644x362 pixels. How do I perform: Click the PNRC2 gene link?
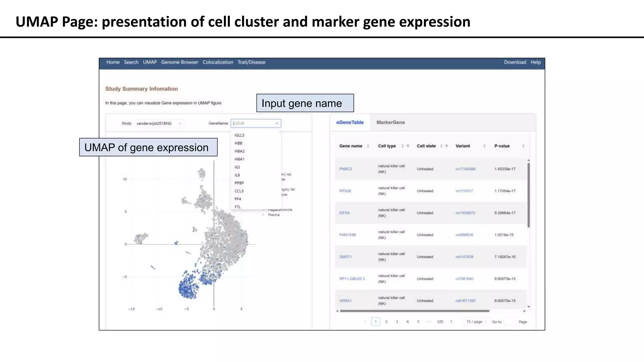[x=345, y=169]
